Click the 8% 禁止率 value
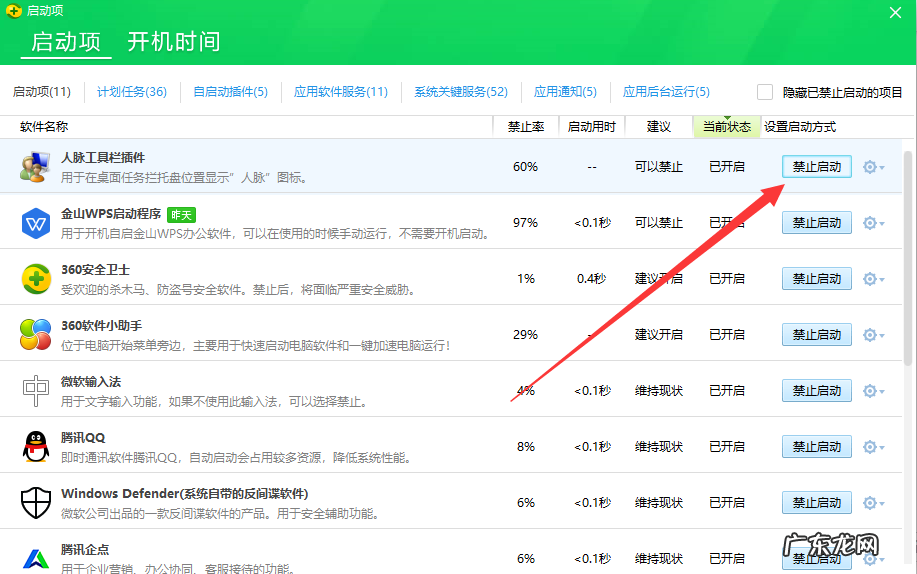 click(x=526, y=447)
